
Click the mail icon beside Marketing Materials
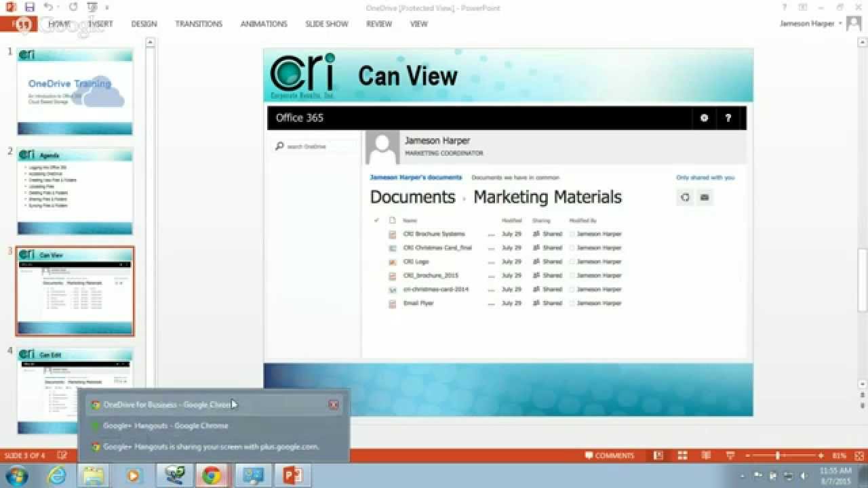[x=705, y=197]
